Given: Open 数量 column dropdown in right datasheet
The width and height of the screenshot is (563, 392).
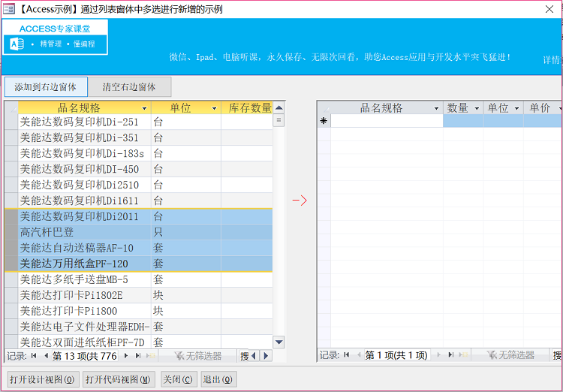Looking at the screenshot, I should point(477,108).
